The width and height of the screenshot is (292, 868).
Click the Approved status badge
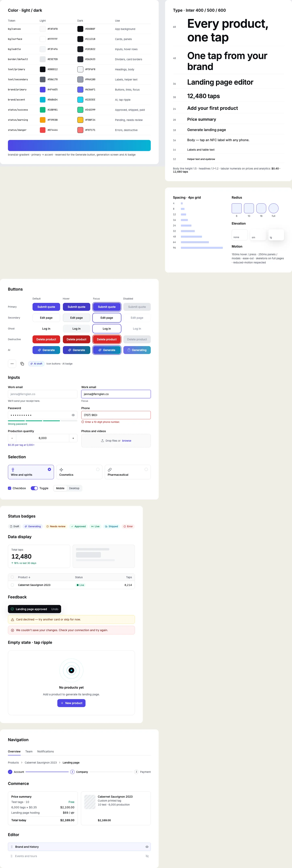pyautogui.click(x=78, y=526)
